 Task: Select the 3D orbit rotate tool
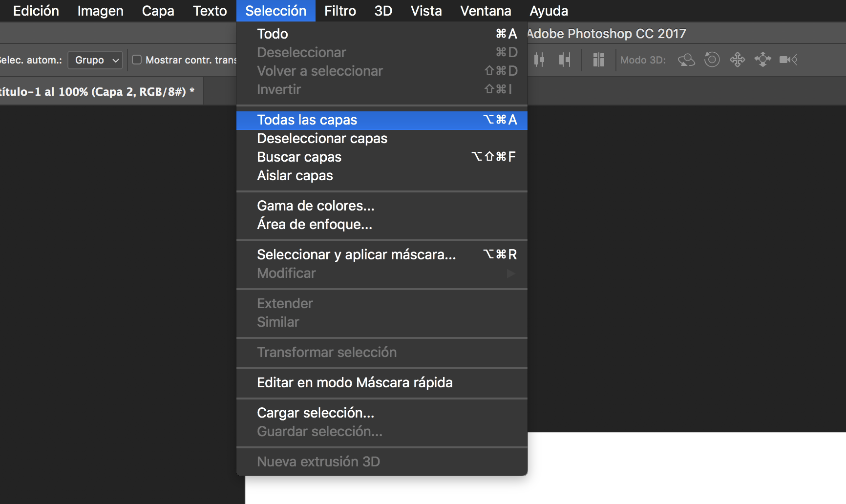686,60
